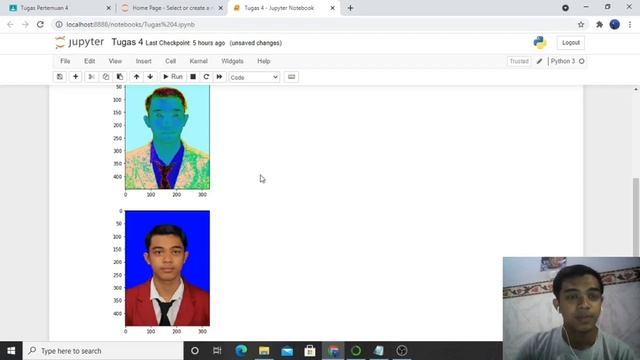This screenshot has height=360, width=640.
Task: Open Microsoft Store from the taskbar
Action: click(x=310, y=351)
